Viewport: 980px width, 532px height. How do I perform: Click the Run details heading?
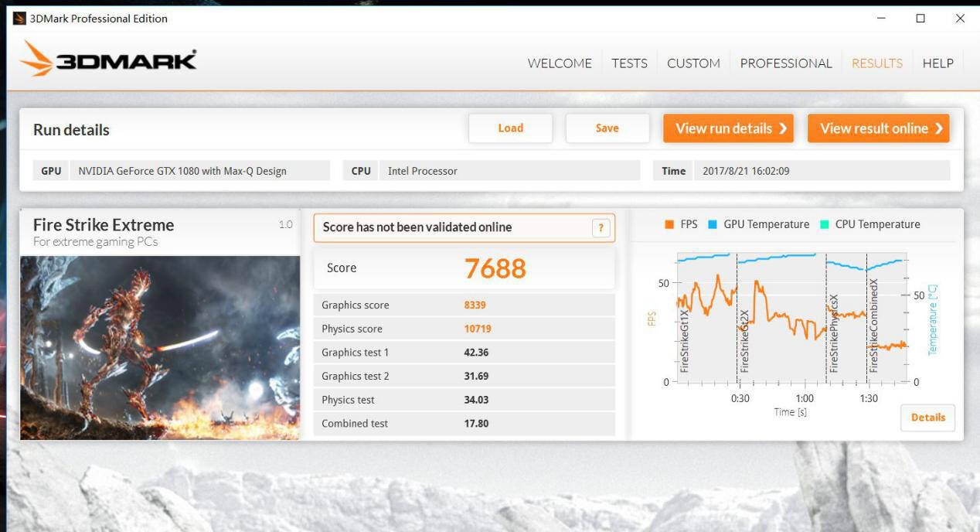click(x=71, y=130)
